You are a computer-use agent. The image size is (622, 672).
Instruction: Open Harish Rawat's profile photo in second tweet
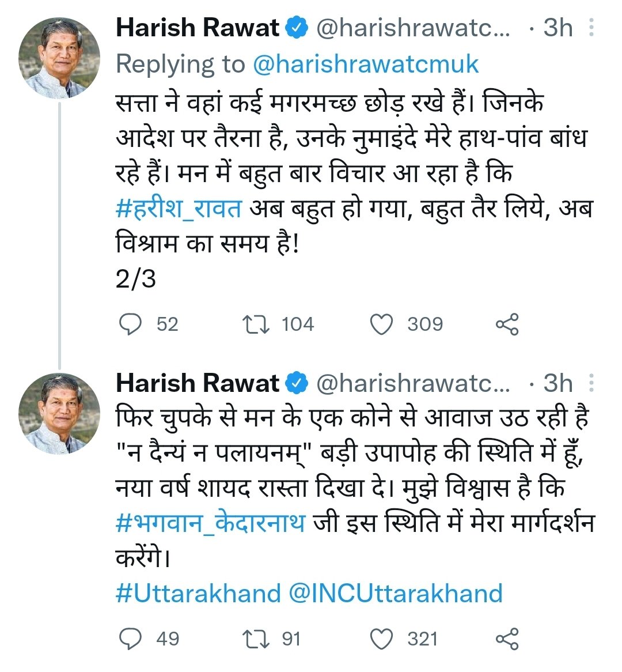coord(59,413)
